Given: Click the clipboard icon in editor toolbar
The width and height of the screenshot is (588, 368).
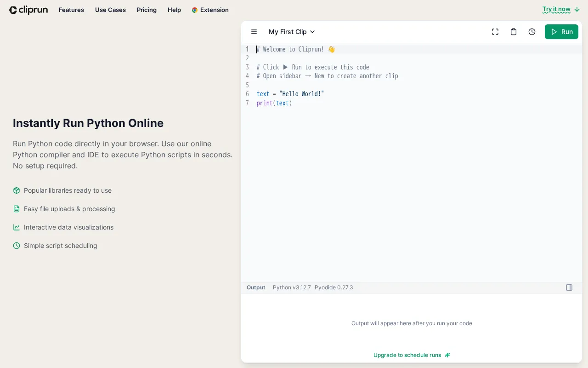Looking at the screenshot, I should 514,32.
